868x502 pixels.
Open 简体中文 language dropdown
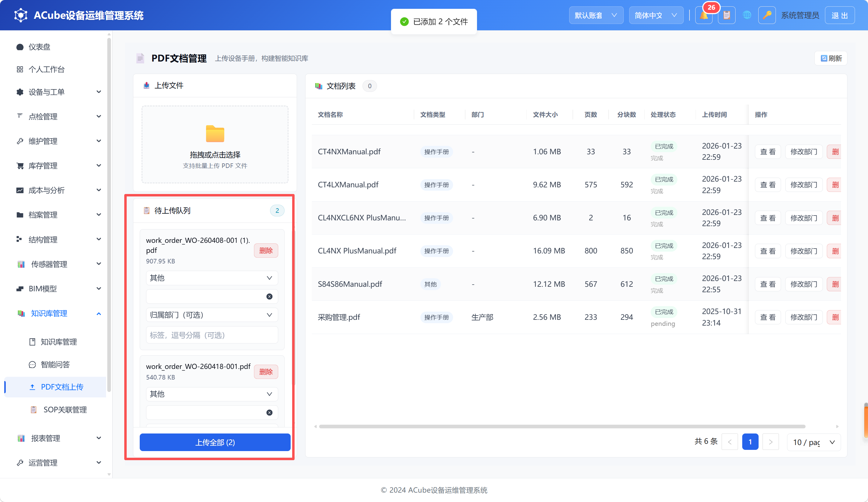point(656,15)
